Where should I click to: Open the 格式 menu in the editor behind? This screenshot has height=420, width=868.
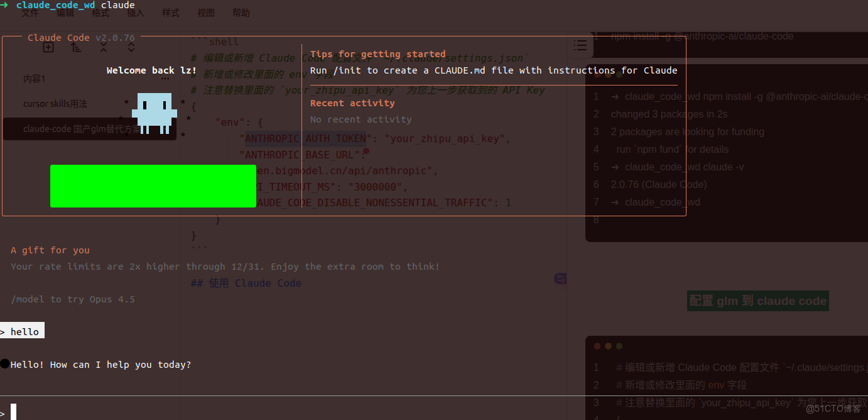[100, 13]
